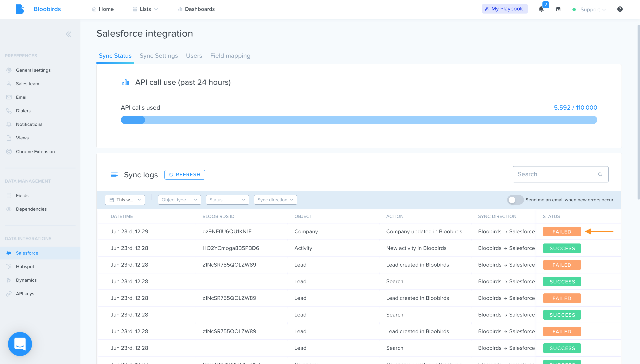The image size is (640, 364).
Task: Click 'Company updated in Bloobirds' action at 12:29
Action: pyautogui.click(x=424, y=231)
